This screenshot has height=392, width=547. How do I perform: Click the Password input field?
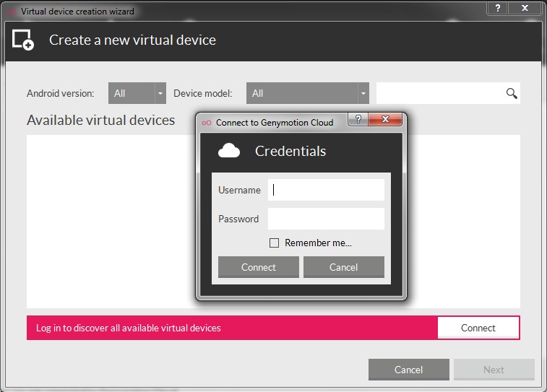(x=326, y=219)
